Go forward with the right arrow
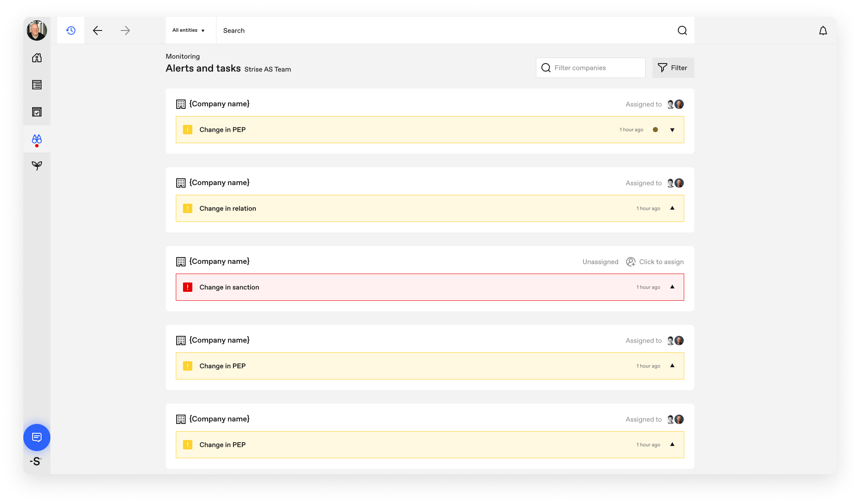Screen dimensions: 860x504 tap(125, 30)
